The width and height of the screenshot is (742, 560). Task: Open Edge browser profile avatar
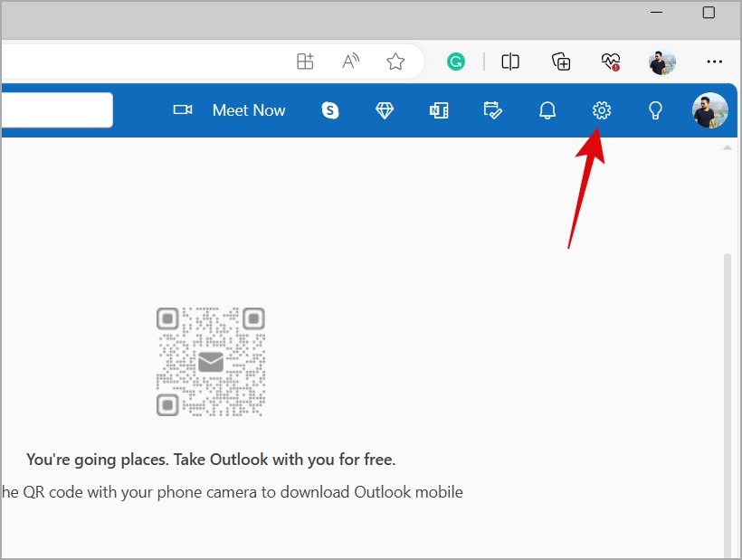[x=662, y=62]
